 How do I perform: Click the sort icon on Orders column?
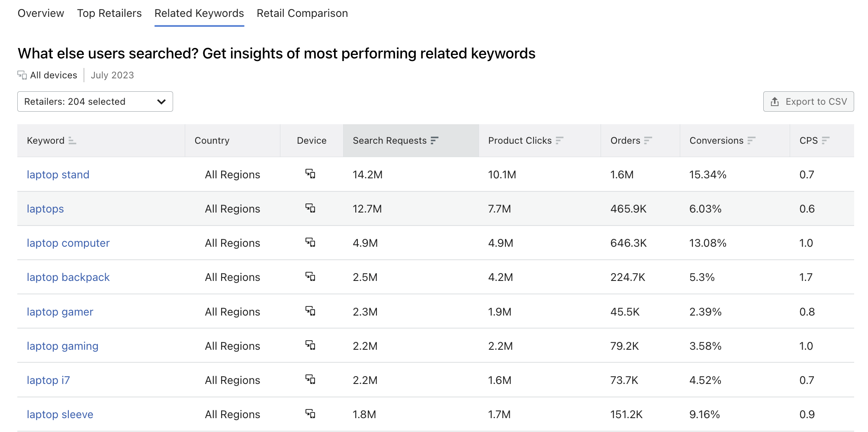tap(647, 140)
